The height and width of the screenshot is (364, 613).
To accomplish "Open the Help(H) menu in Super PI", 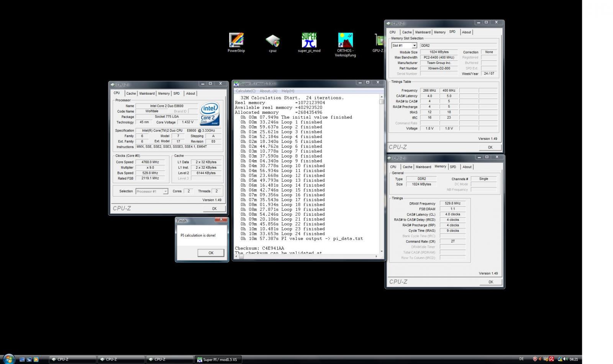I will [288, 91].
